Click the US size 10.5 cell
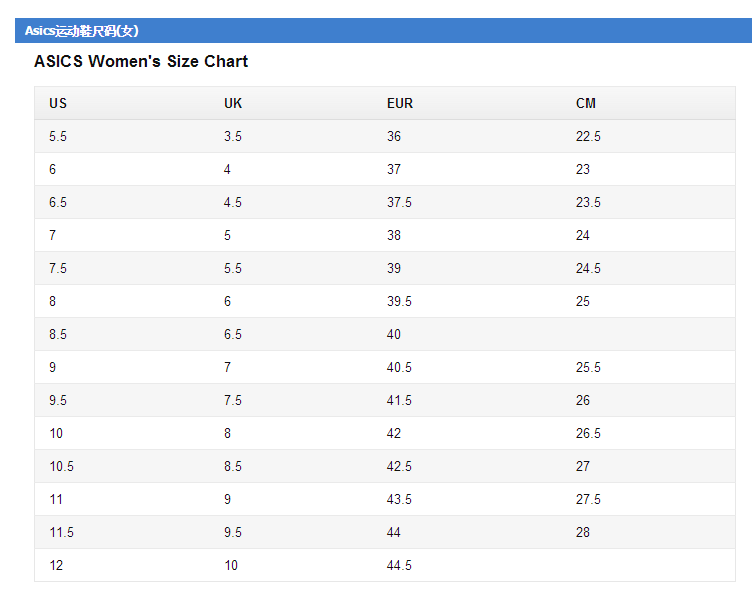Screen dimensions: 752x593 tap(61, 467)
